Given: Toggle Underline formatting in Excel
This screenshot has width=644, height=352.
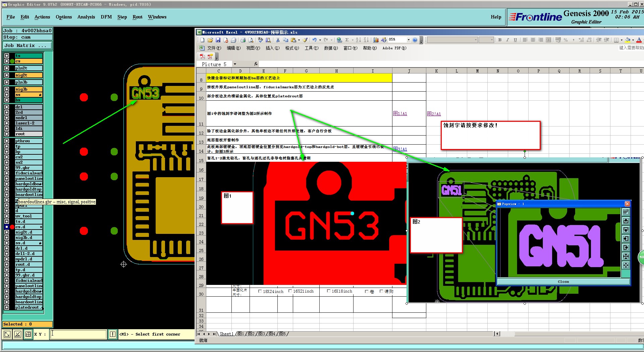Looking at the screenshot, I should click(515, 40).
